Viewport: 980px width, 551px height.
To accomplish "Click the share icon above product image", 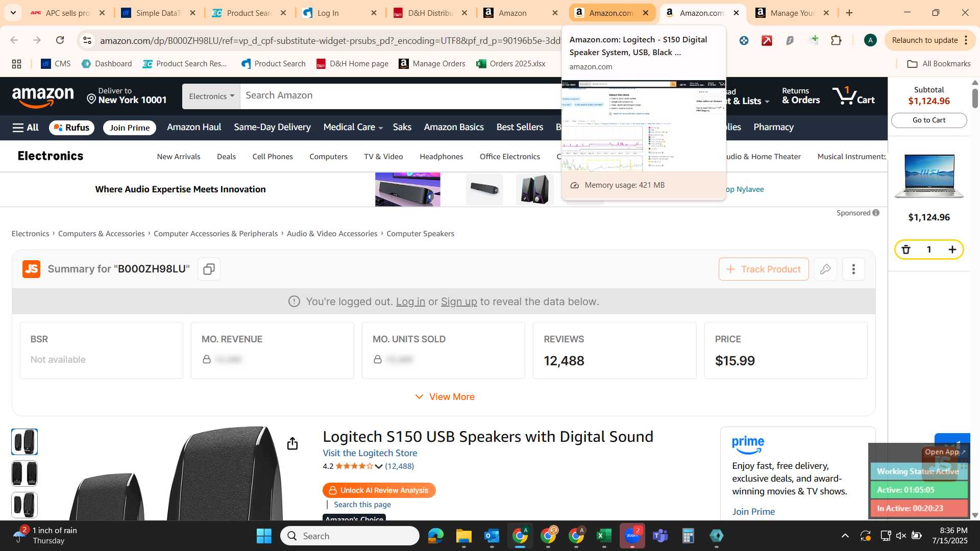I will [292, 443].
